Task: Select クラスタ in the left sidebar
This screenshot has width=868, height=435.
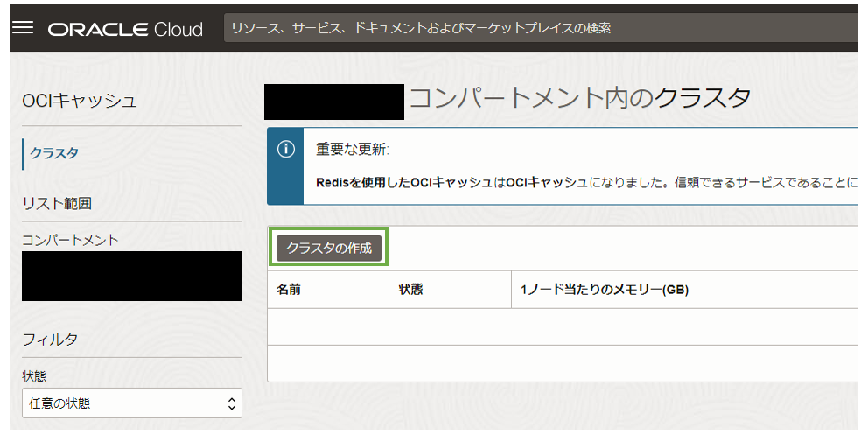Action: [54, 153]
